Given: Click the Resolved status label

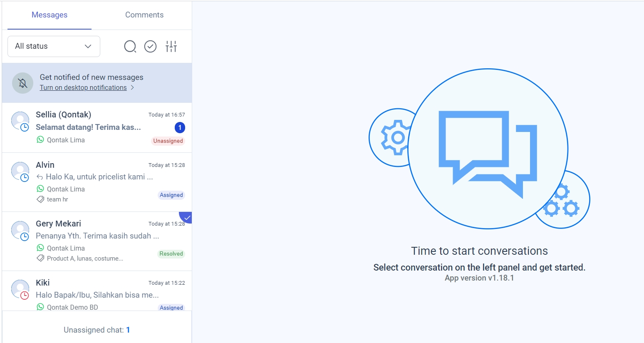Looking at the screenshot, I should (171, 254).
